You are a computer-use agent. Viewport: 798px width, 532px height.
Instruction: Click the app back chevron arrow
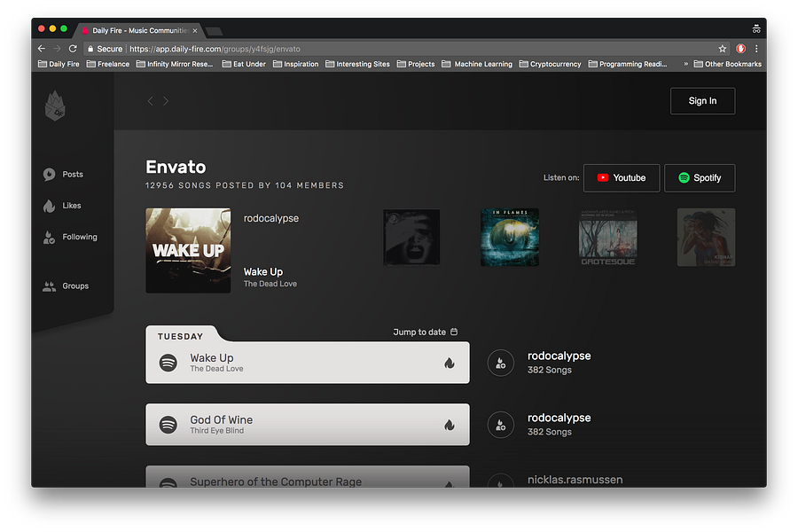click(x=150, y=101)
